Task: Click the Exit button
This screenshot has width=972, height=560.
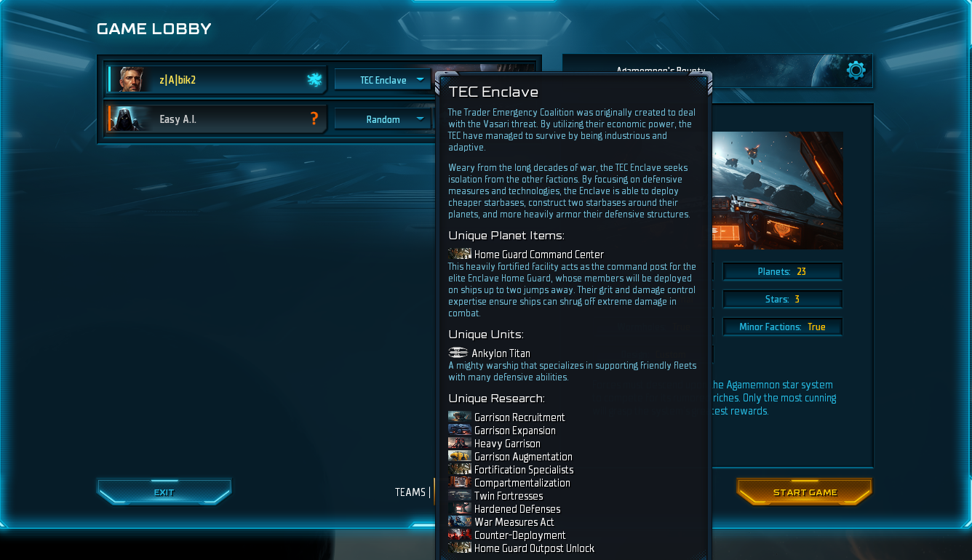Action: click(164, 492)
